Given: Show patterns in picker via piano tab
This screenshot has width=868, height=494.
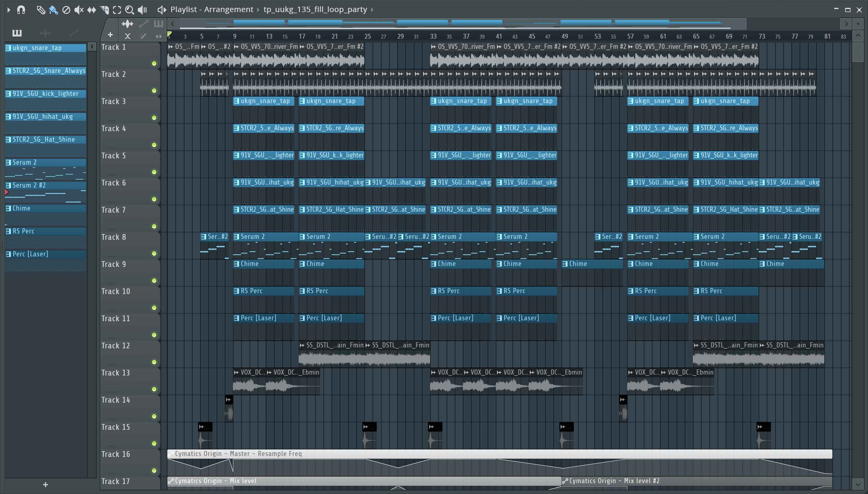Looking at the screenshot, I should [x=17, y=33].
